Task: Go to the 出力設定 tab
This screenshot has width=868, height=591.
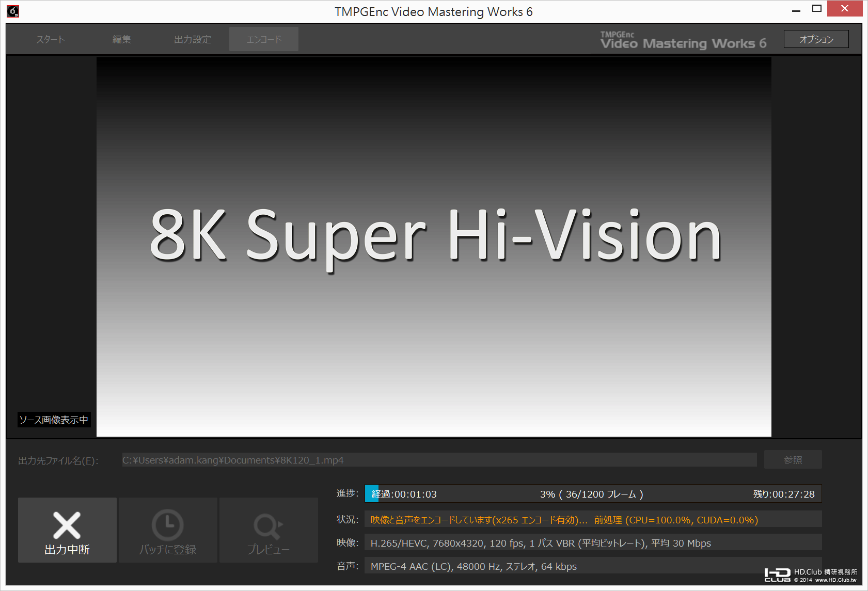Action: 193,39
